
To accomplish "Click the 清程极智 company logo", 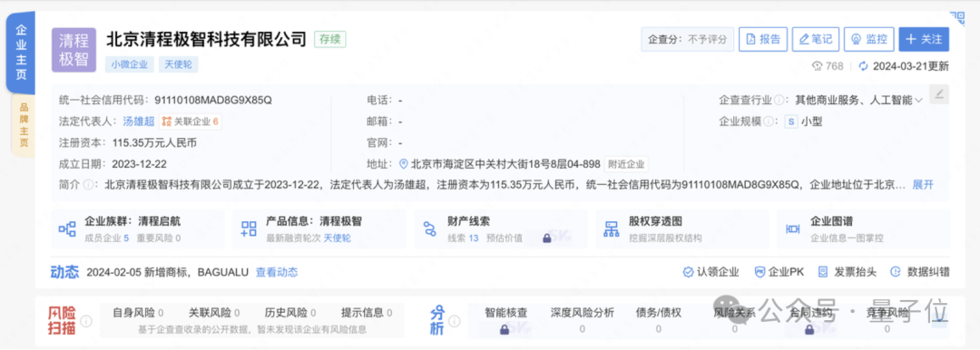I will (73, 50).
